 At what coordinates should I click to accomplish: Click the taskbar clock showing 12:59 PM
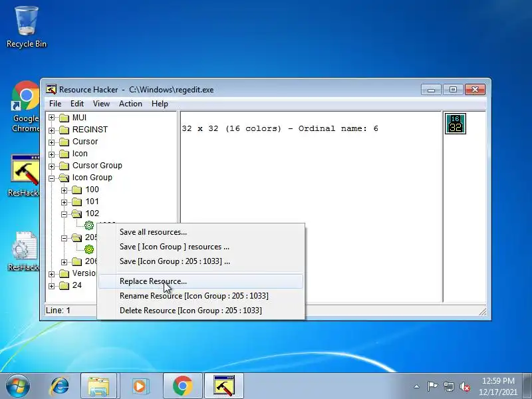498,386
